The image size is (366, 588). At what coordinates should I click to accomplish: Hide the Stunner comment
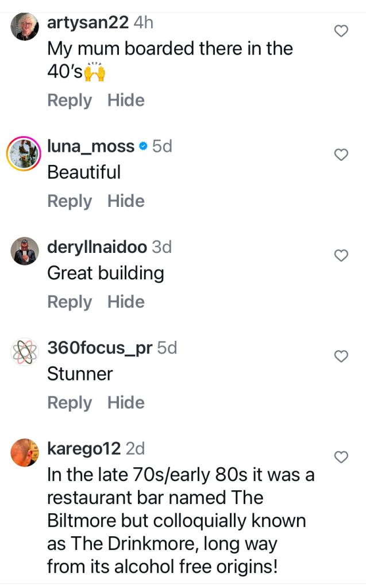click(126, 403)
